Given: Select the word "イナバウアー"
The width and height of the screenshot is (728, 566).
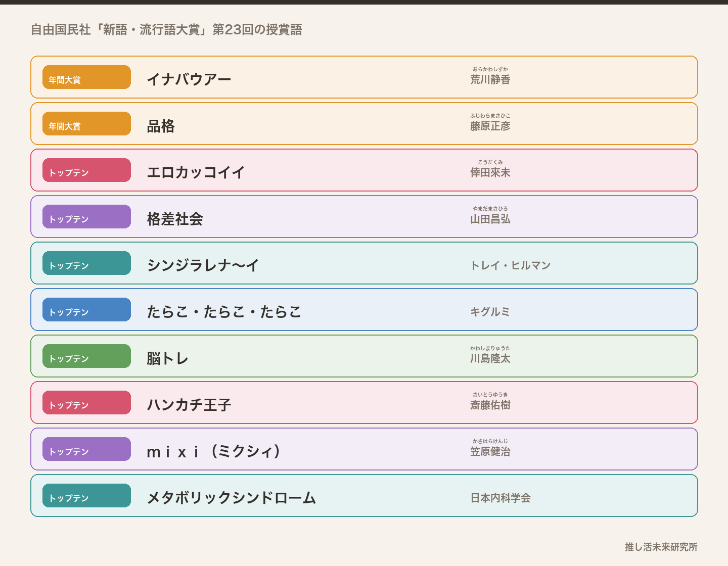Looking at the screenshot, I should pyautogui.click(x=189, y=79).
